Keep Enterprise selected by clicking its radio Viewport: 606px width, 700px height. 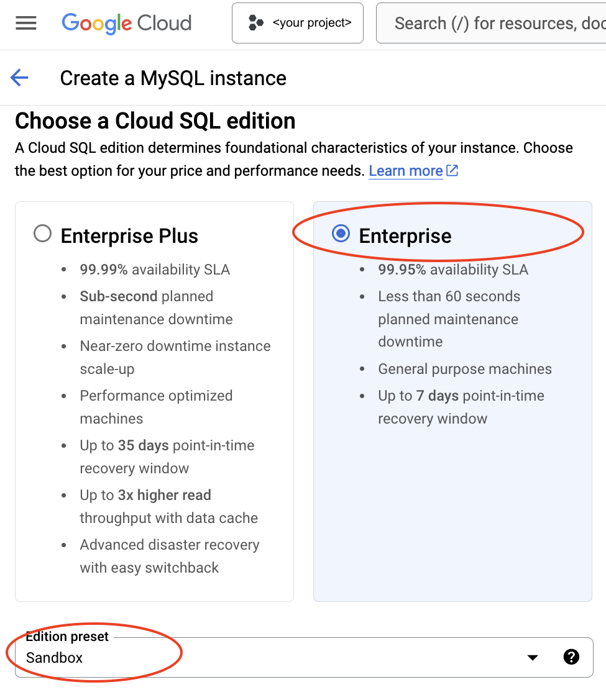(341, 234)
